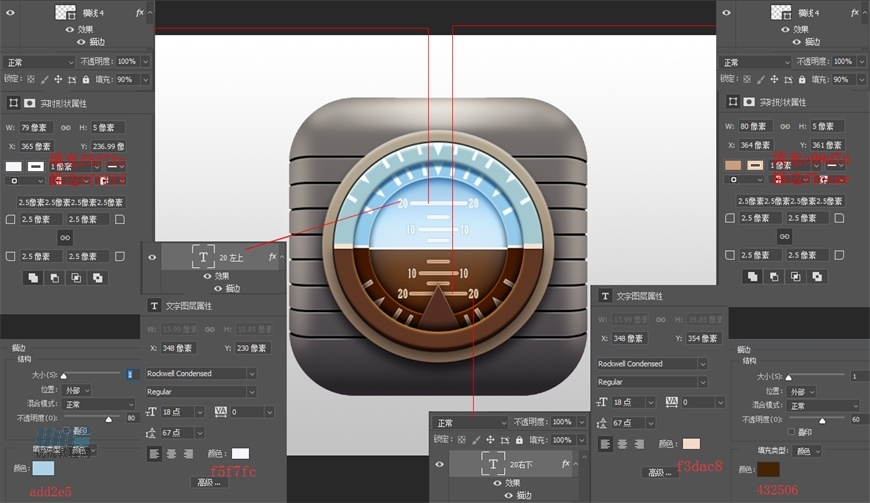Hide the "20 左上" text layer
The image size is (870, 503).
[153, 257]
